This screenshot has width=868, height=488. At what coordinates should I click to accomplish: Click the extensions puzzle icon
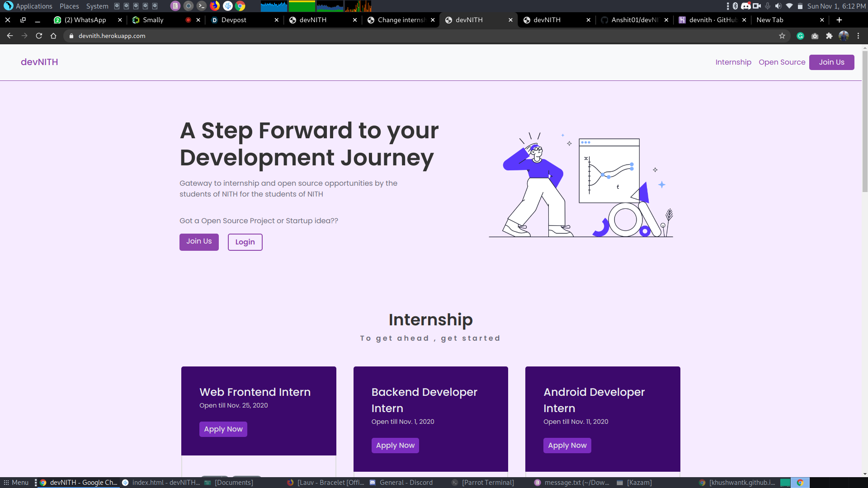829,36
